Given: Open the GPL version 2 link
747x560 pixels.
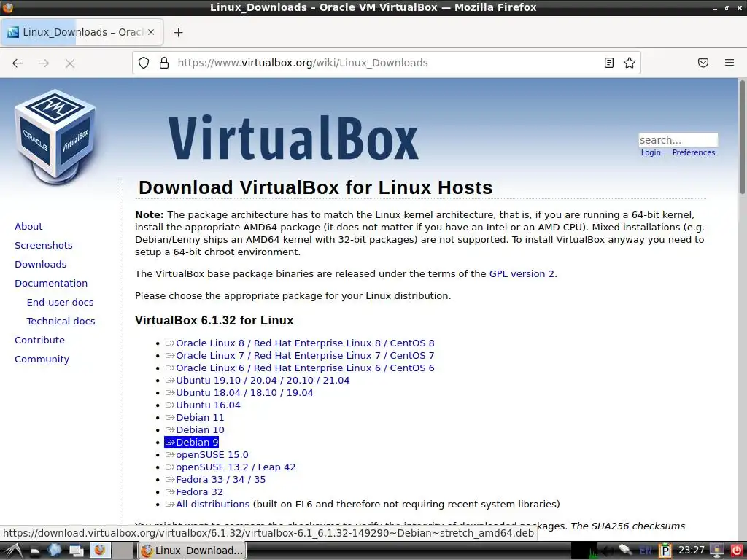Looking at the screenshot, I should point(522,274).
